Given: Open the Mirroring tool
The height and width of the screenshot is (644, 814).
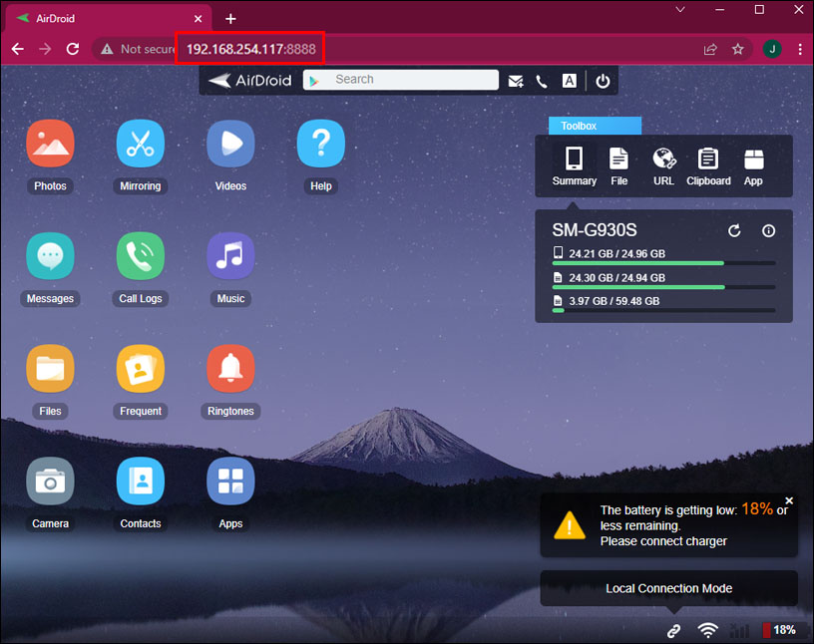Looking at the screenshot, I should [140, 143].
